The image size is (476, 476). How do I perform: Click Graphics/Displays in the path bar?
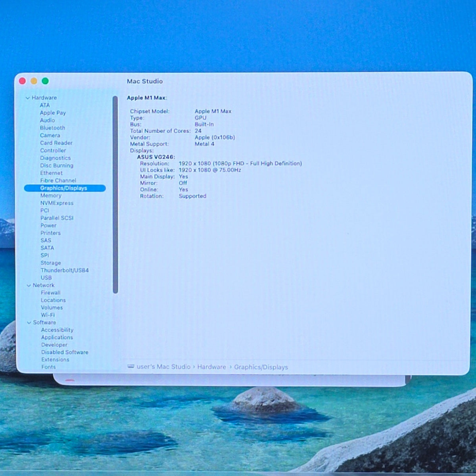point(261,367)
